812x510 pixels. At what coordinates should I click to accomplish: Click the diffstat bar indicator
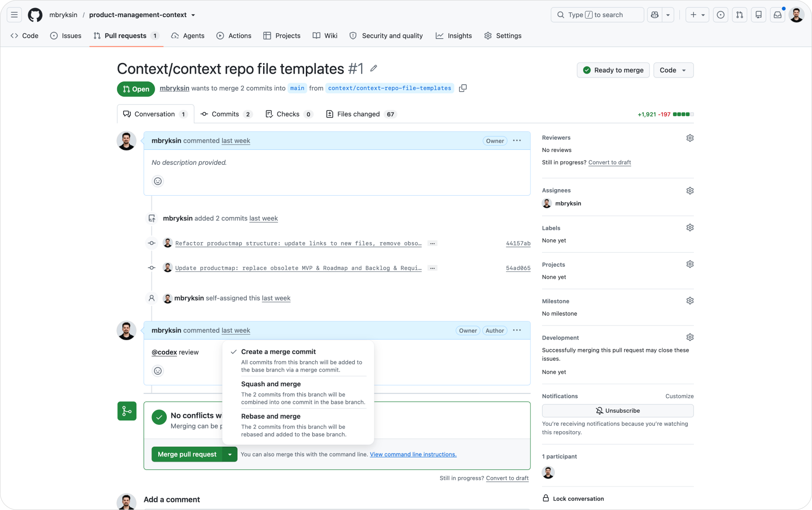[683, 114]
